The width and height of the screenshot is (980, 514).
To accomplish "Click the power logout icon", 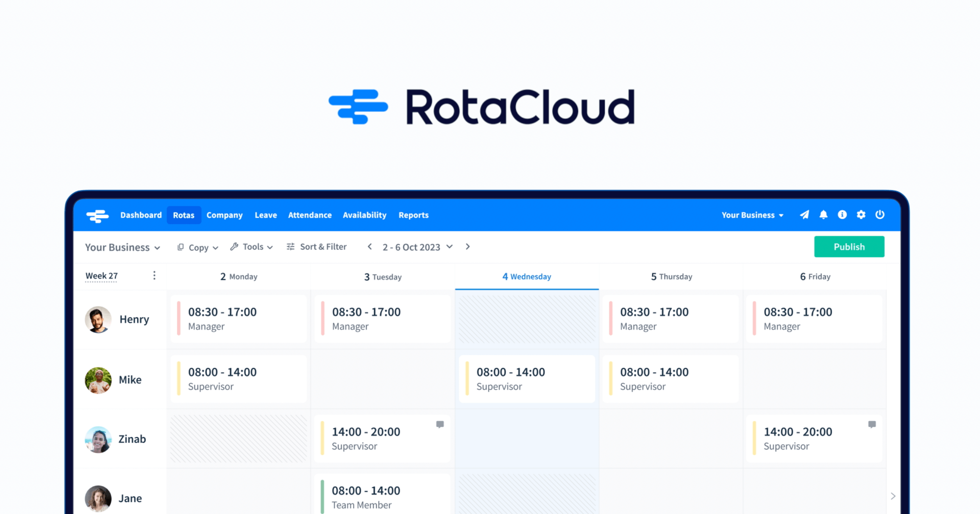I will (879, 215).
